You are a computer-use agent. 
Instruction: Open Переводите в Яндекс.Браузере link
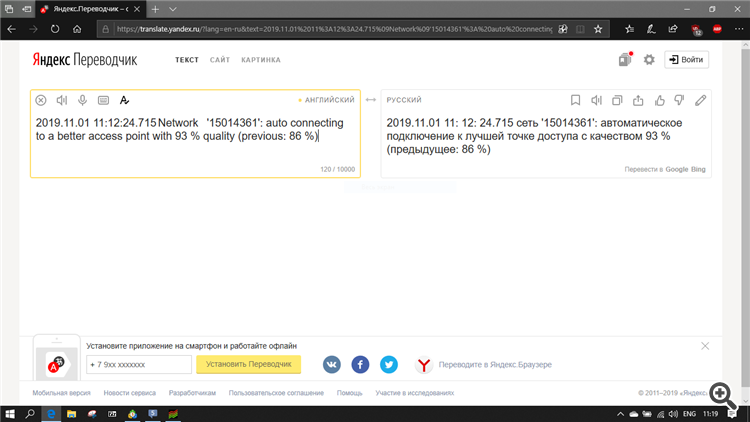(x=495, y=365)
